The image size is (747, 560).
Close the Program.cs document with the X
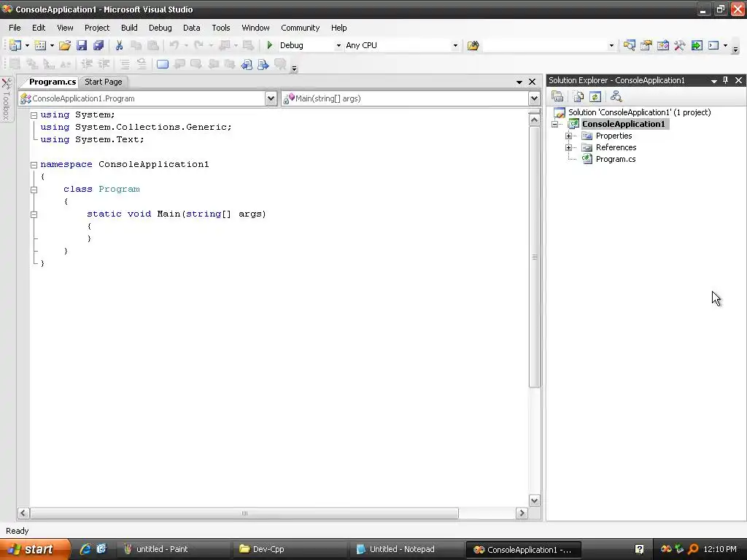tap(532, 82)
